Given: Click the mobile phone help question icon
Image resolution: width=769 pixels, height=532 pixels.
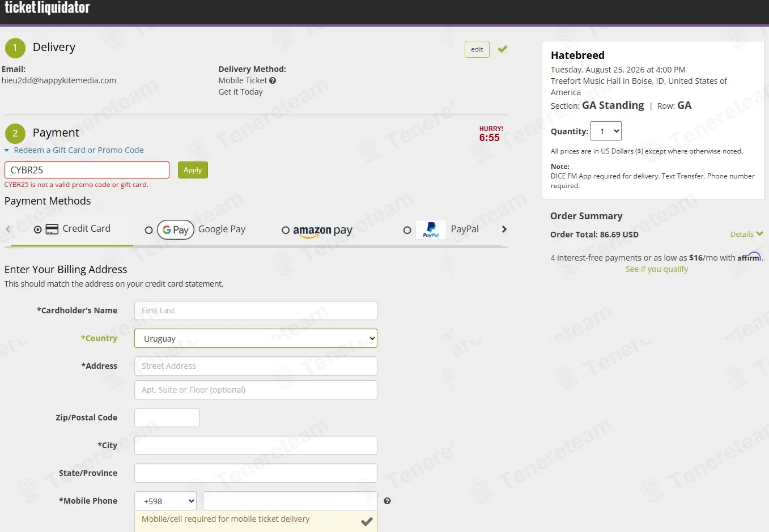Looking at the screenshot, I should 387,501.
